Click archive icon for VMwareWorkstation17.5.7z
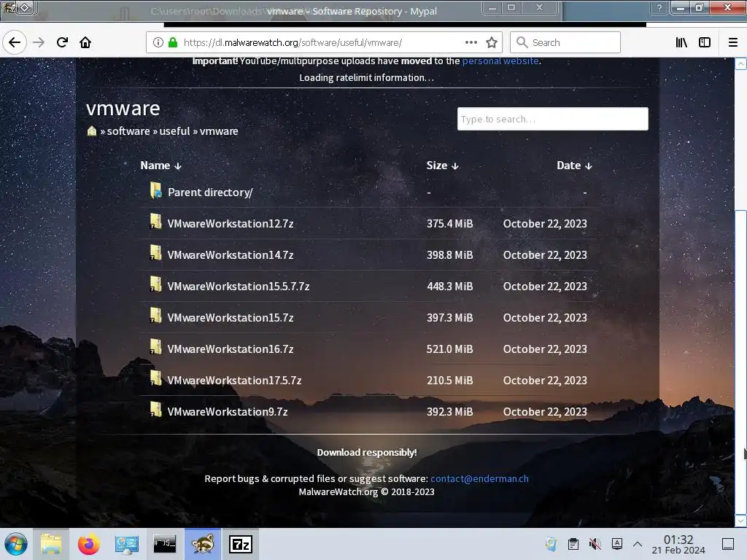 156,378
